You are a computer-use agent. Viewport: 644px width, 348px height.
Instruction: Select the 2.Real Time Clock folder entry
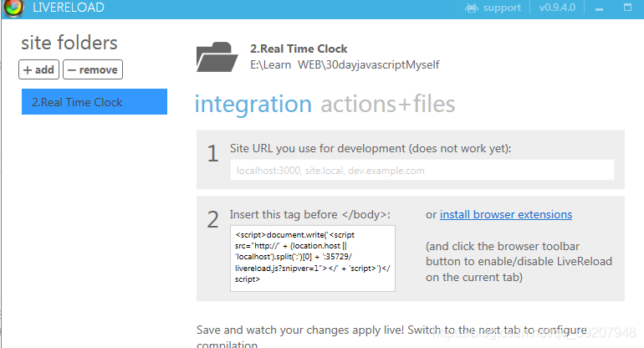pos(95,101)
